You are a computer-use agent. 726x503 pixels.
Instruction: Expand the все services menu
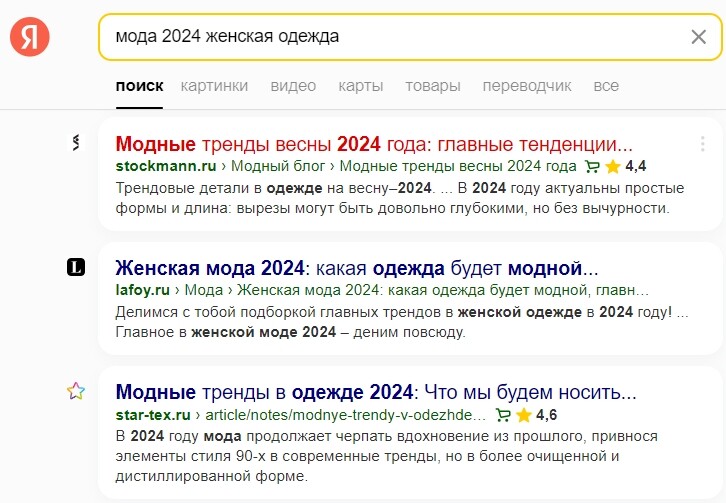coord(606,86)
